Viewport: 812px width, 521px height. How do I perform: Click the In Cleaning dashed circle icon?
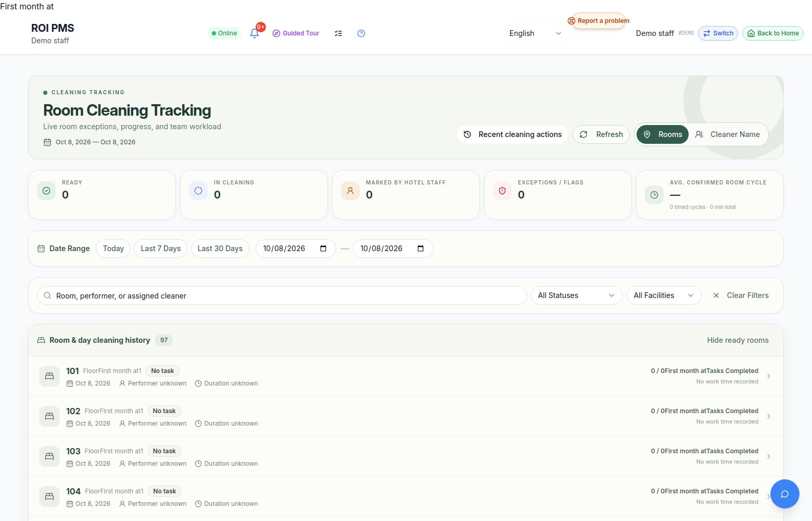(198, 191)
